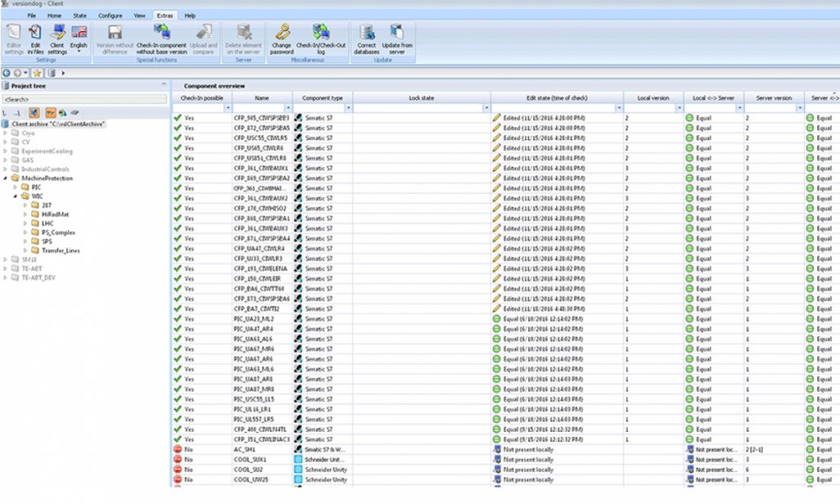This screenshot has width=840, height=504.
Task: Click the Project tree search field
Action: 82,98
